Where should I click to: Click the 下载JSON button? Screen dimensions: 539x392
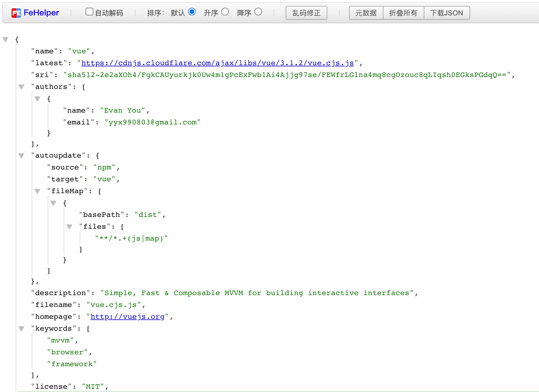pyautogui.click(x=447, y=13)
